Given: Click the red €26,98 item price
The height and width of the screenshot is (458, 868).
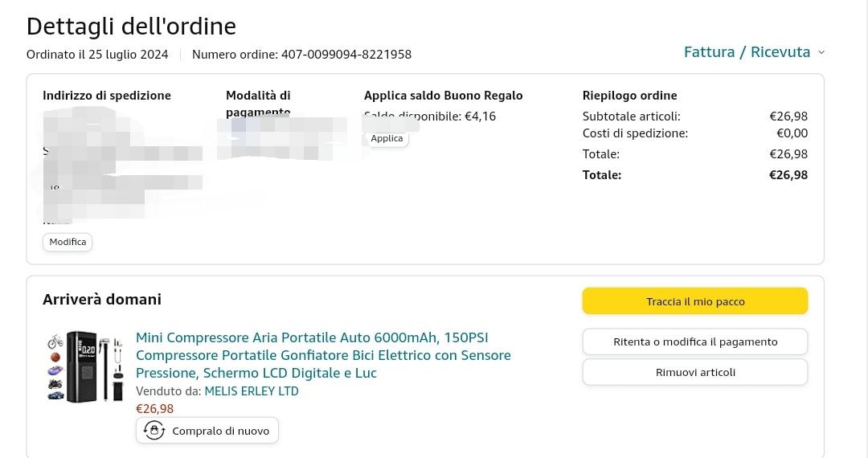Looking at the screenshot, I should pyautogui.click(x=154, y=409).
